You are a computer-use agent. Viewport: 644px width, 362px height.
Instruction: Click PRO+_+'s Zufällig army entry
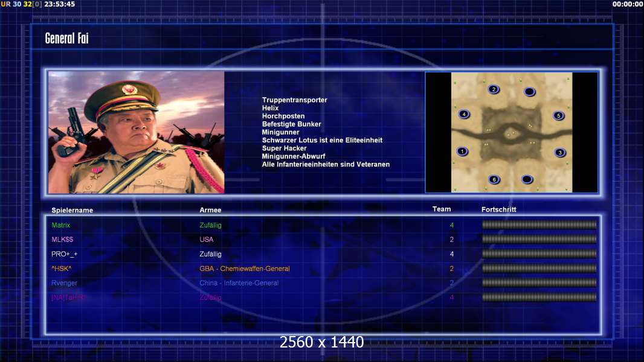click(210, 254)
